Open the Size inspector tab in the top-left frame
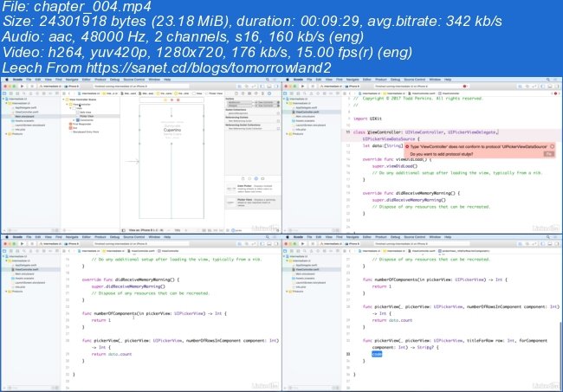 tap(262, 93)
